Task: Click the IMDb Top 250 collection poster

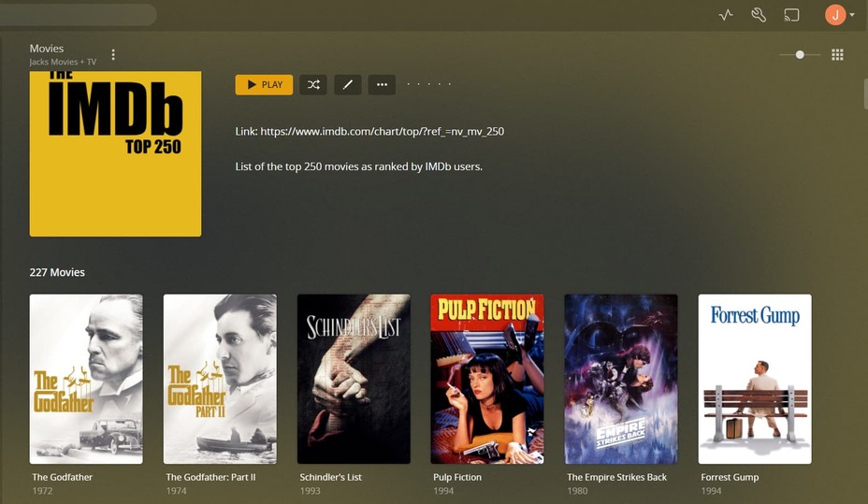Action: point(115,153)
